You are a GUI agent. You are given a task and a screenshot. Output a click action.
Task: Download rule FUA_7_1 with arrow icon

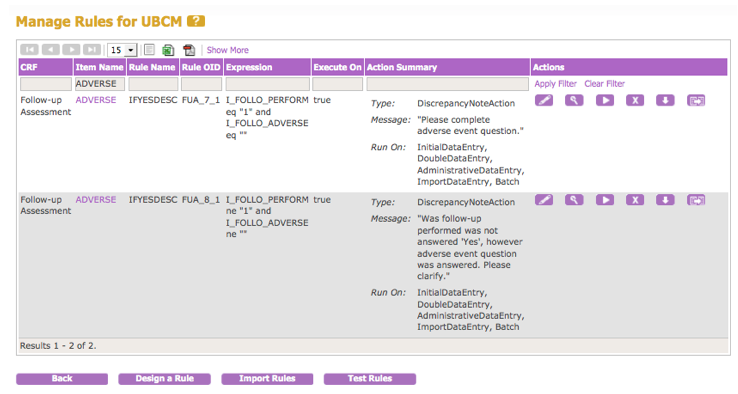665,100
